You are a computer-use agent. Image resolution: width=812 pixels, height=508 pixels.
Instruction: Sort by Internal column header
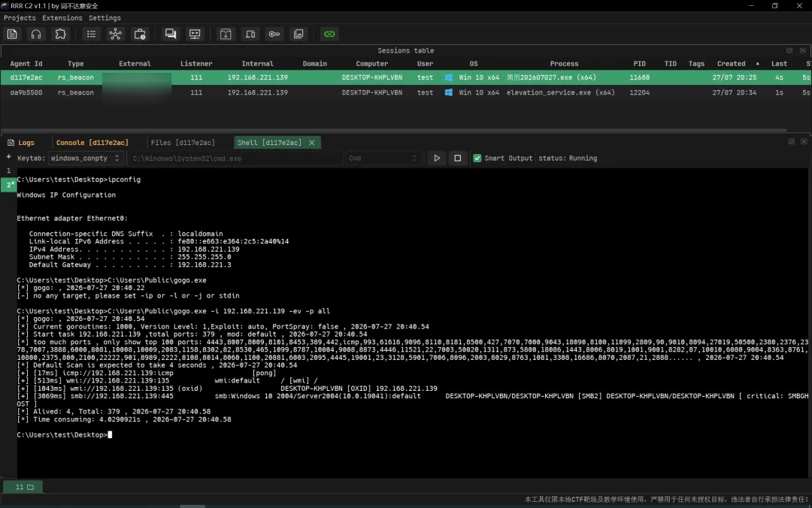[257, 64]
